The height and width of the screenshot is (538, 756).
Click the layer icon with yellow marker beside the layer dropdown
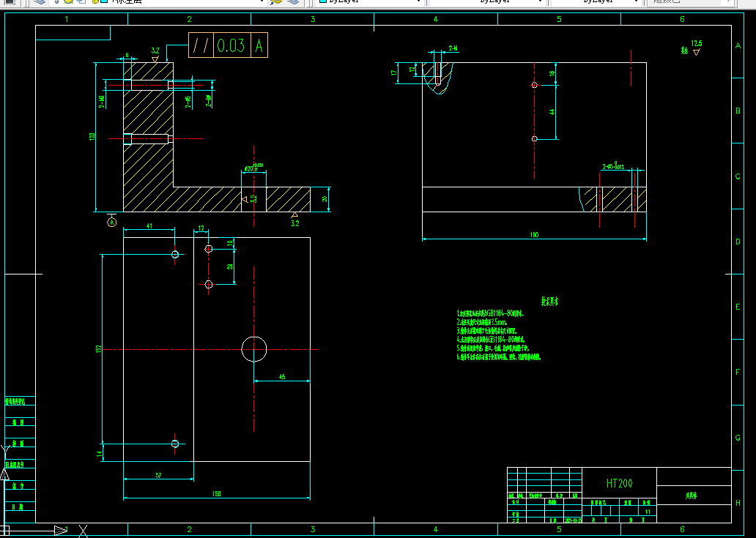pos(276,2)
